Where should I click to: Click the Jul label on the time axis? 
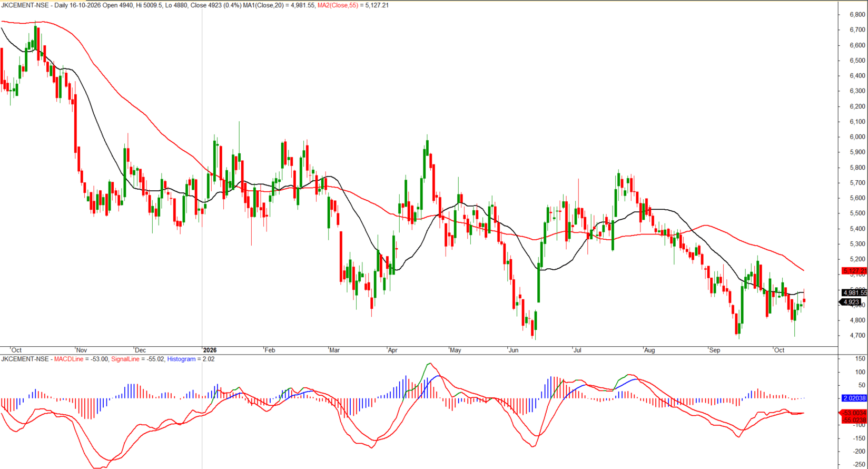pyautogui.click(x=577, y=350)
